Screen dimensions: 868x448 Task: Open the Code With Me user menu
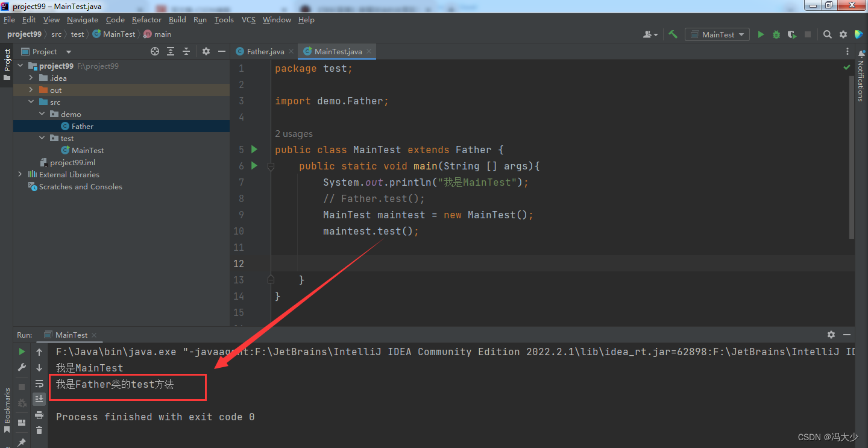pyautogui.click(x=650, y=34)
